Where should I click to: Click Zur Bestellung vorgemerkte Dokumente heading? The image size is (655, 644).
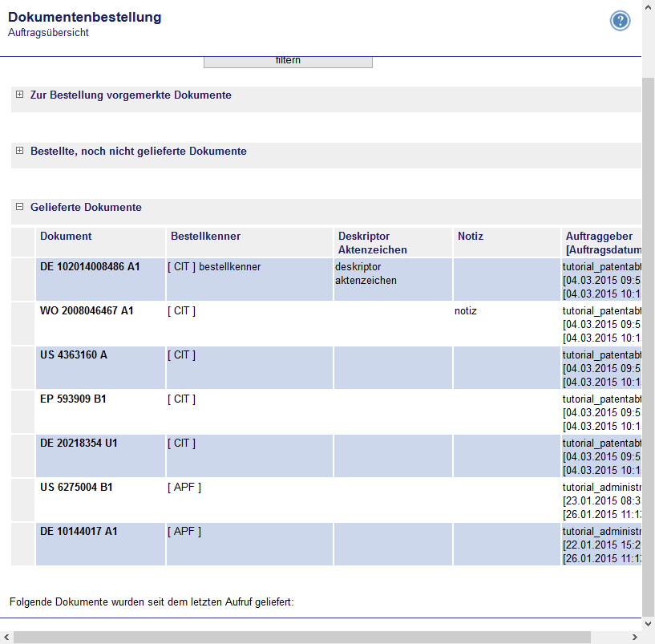coord(131,95)
